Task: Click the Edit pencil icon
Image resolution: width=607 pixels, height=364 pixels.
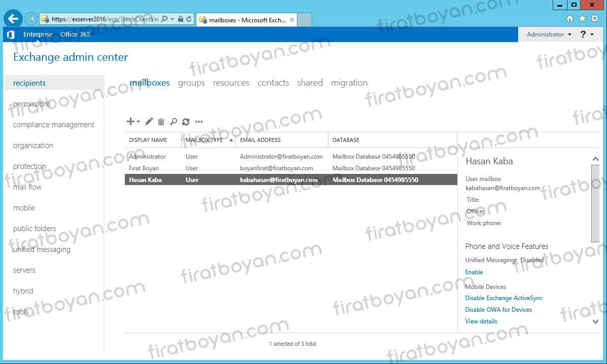Action: (149, 122)
